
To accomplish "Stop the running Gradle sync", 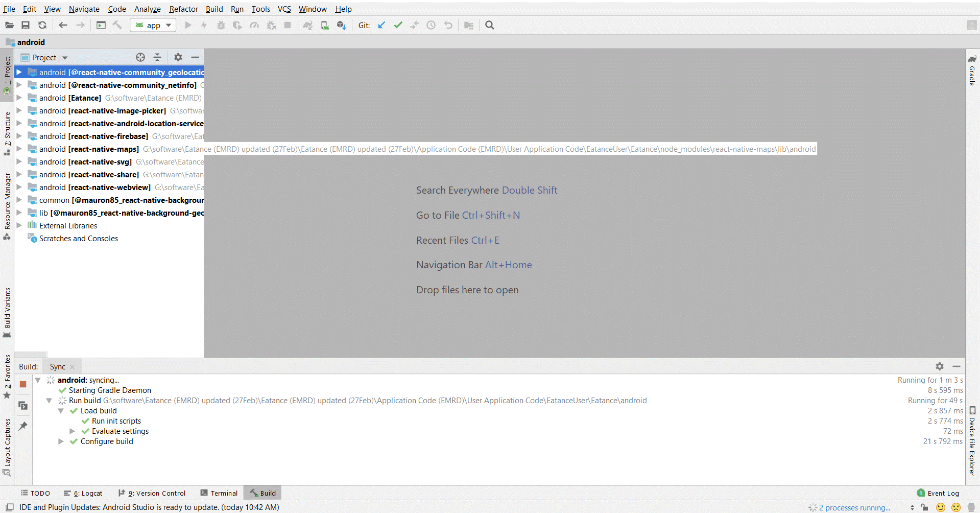I will pos(23,384).
